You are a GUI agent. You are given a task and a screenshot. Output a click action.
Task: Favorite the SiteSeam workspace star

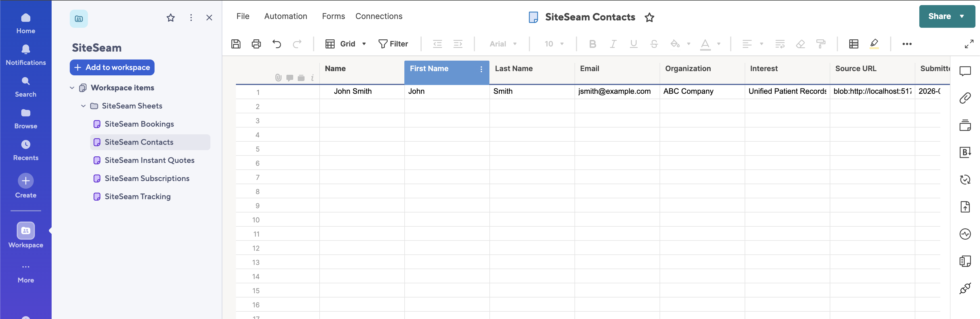170,18
